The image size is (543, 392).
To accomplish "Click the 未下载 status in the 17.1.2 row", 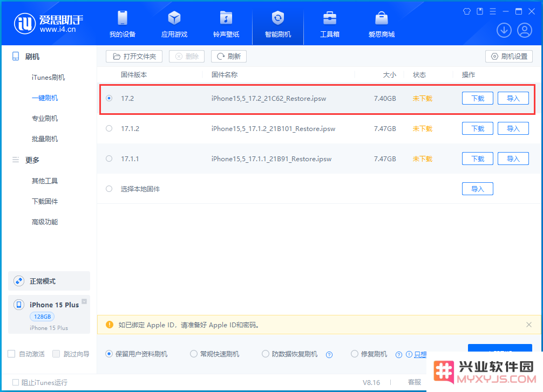I will [x=423, y=128].
